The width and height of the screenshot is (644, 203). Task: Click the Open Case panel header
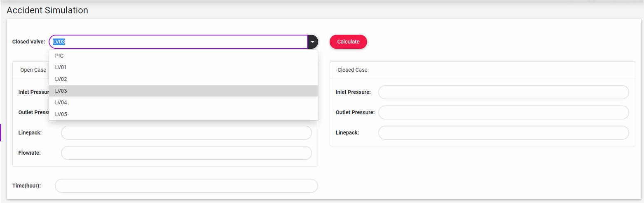coord(33,70)
